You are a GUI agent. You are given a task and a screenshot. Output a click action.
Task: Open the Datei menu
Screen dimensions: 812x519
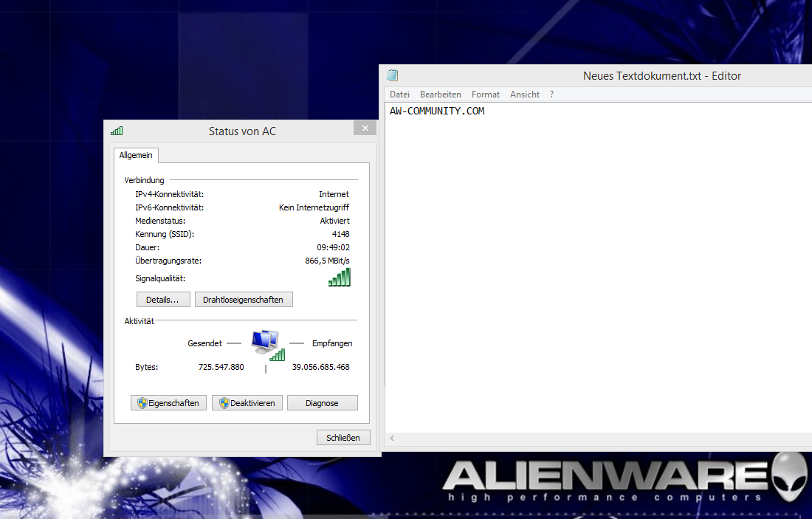coord(399,94)
